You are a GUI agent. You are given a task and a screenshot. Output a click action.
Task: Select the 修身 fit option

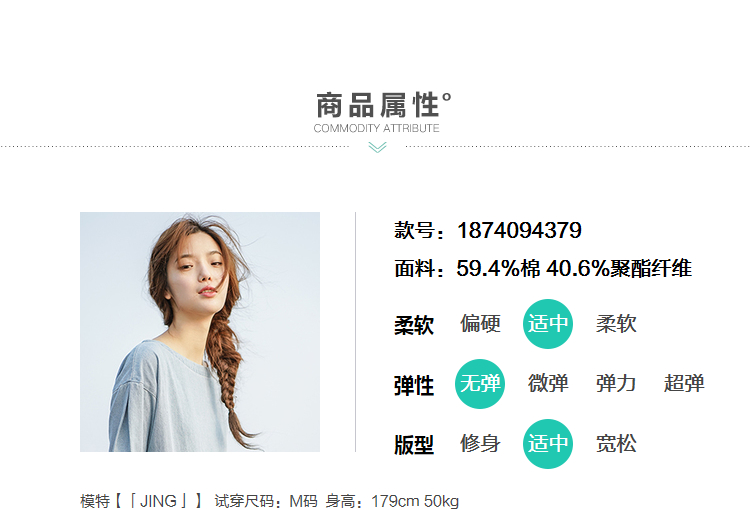click(480, 443)
